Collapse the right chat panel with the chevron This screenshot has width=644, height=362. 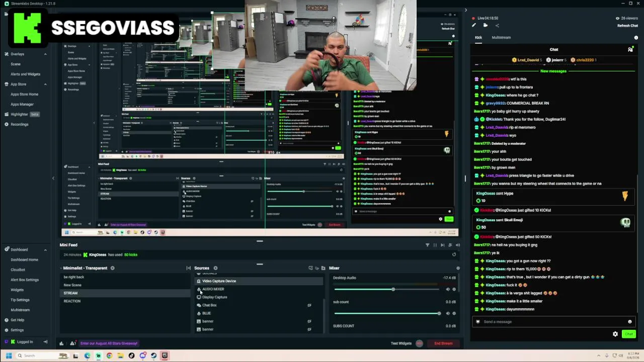[465, 10]
